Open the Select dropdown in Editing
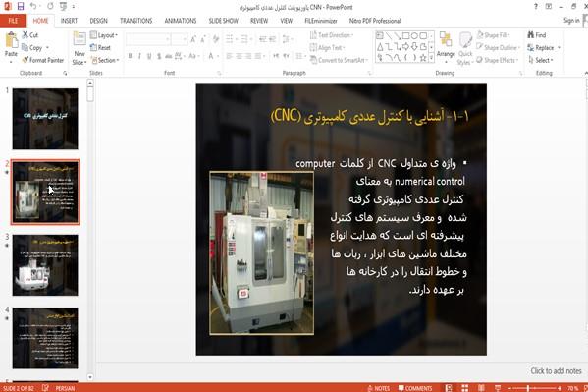 540,60
